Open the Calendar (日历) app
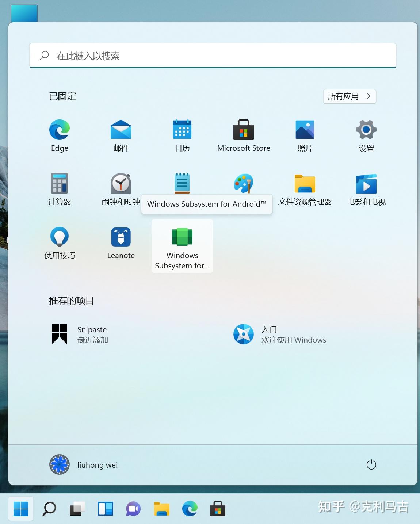420x524 pixels. click(x=182, y=136)
